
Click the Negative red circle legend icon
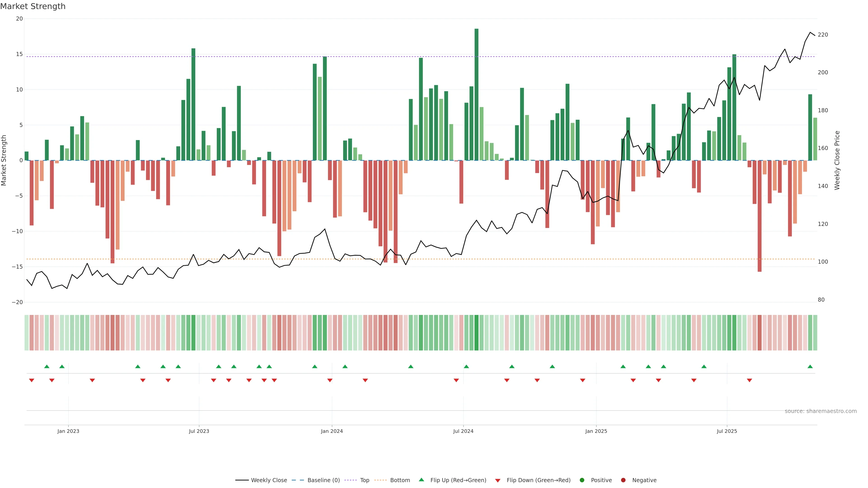623,480
